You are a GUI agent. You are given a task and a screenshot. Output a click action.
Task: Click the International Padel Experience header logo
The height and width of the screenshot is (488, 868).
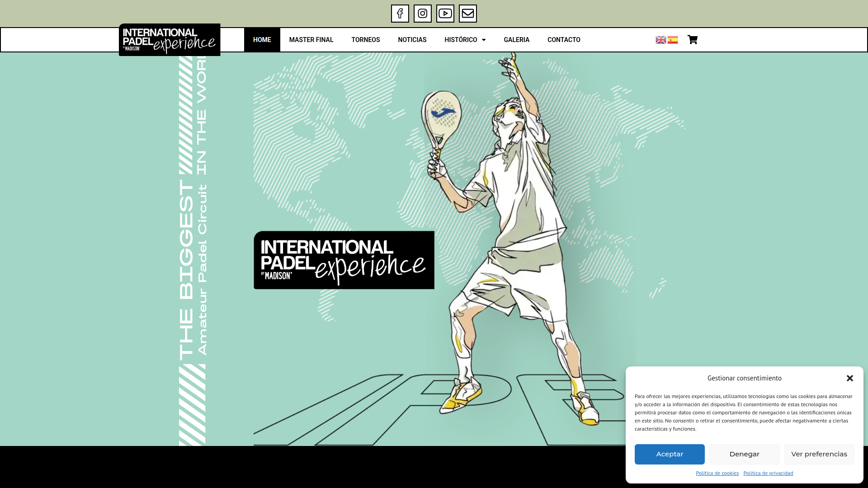click(170, 40)
